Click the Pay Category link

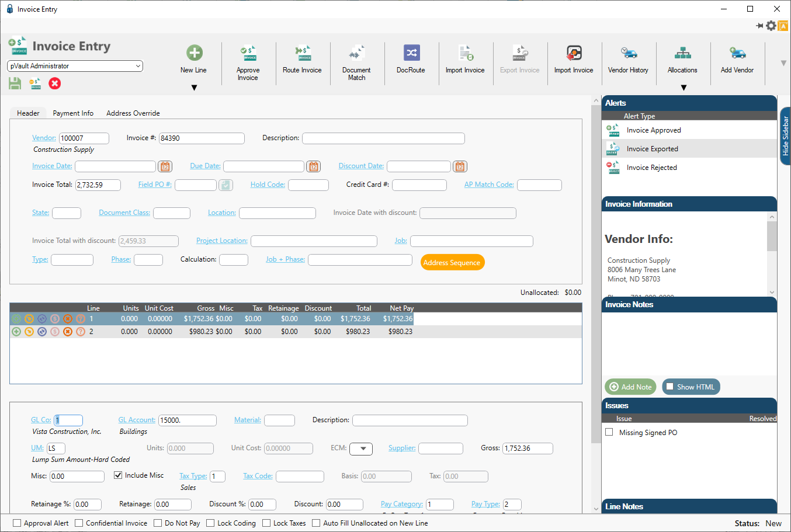(x=402, y=504)
